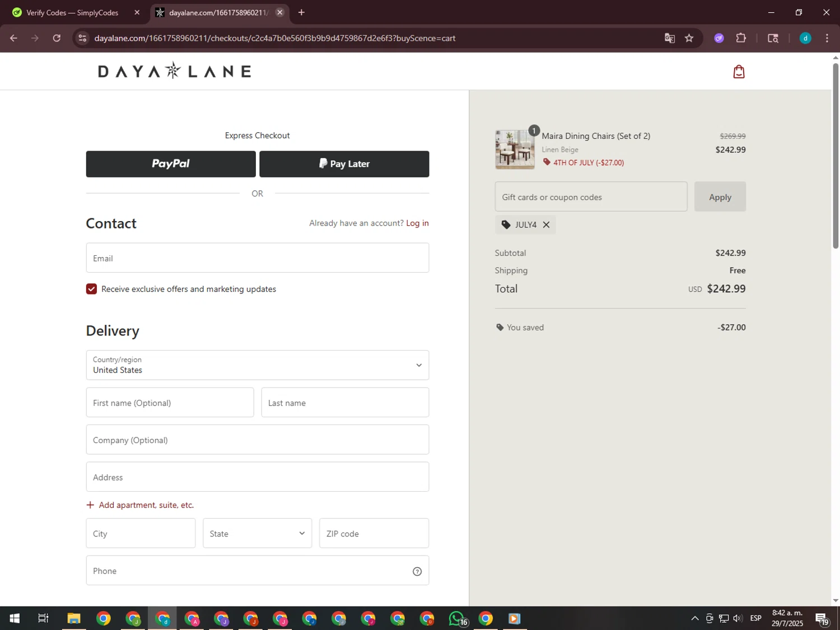
Task: Click the Log in link
Action: click(x=417, y=223)
